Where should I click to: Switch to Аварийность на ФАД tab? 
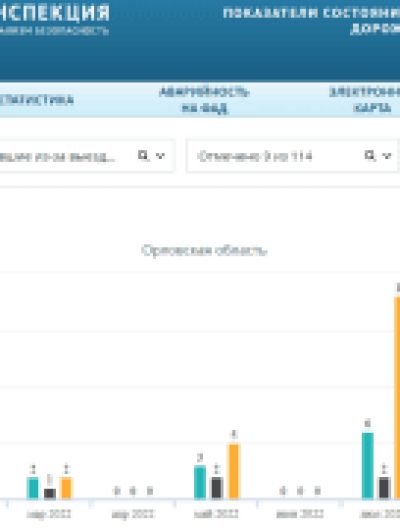pos(205,100)
